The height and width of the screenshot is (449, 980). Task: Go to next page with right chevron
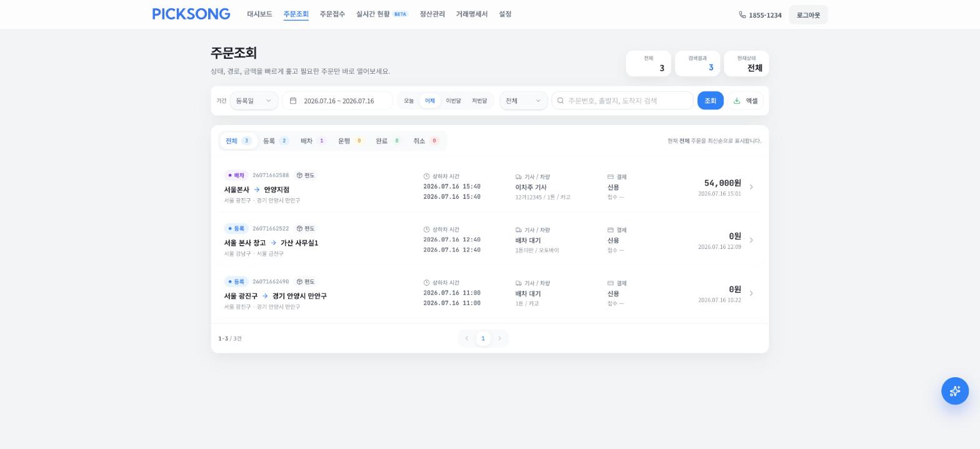499,338
